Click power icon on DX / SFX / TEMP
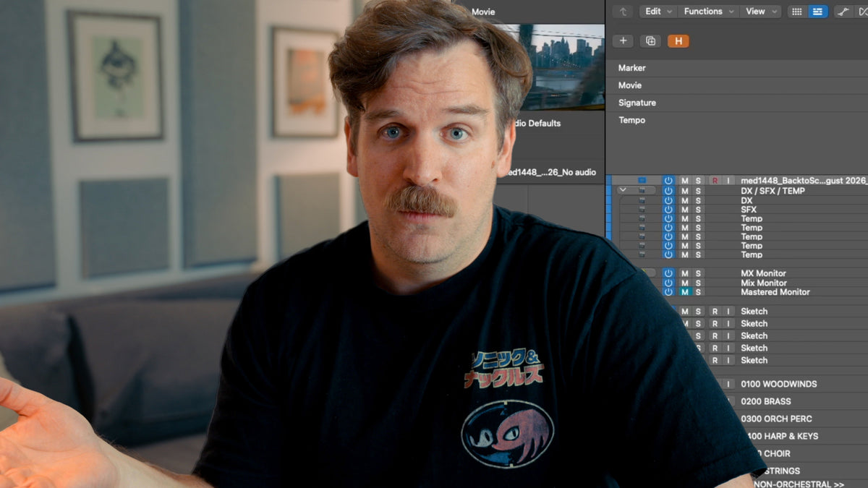The height and width of the screenshot is (488, 868). (x=668, y=191)
